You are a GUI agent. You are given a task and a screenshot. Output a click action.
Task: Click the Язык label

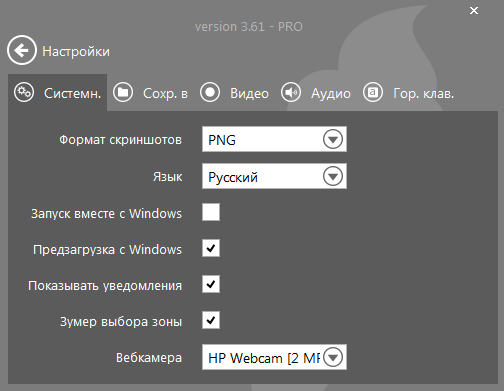coord(168,177)
